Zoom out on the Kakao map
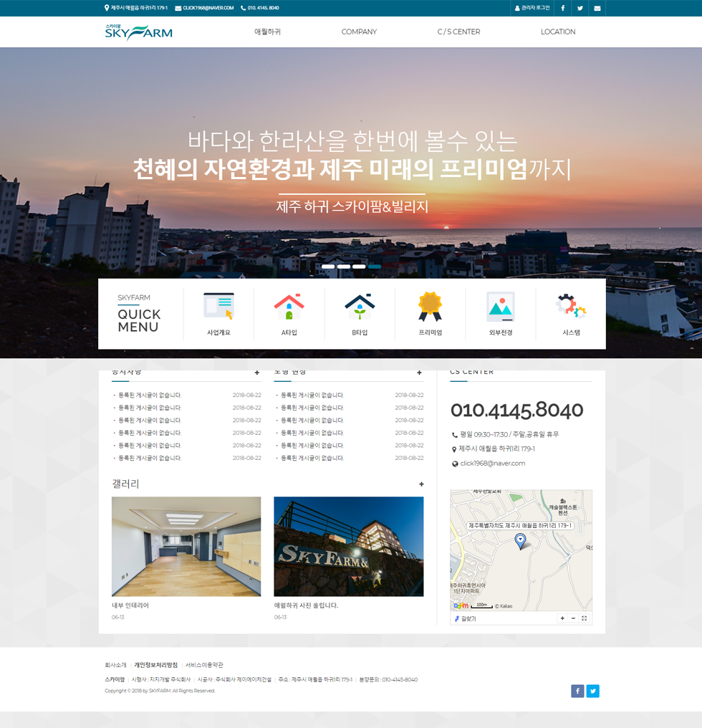The image size is (702, 728). point(573,618)
